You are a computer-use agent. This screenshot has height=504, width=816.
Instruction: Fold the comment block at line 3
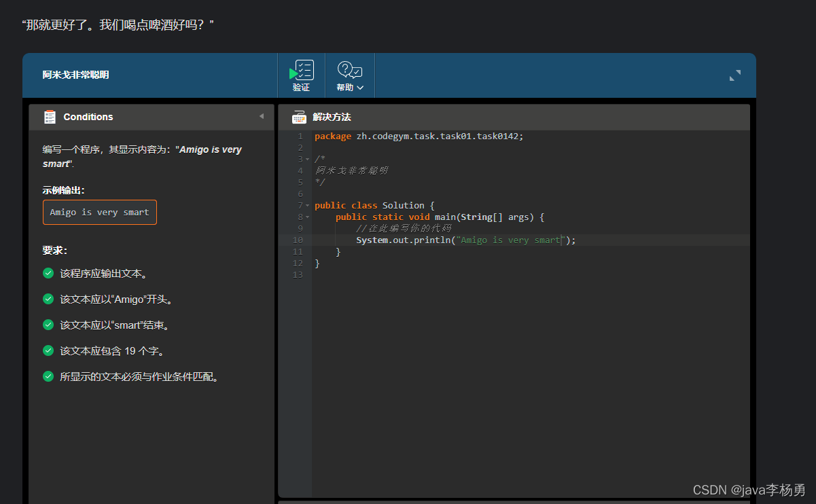[x=307, y=160]
